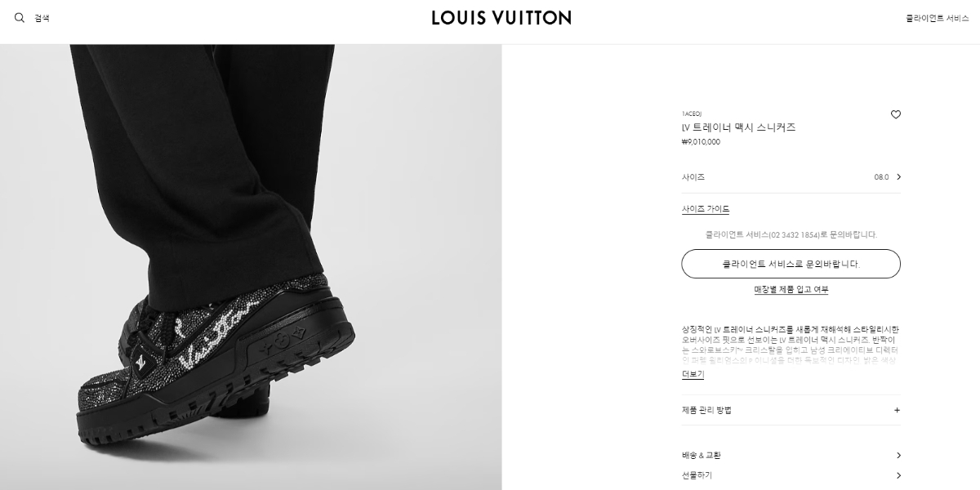The width and height of the screenshot is (980, 490).
Task: Expand 제품 관리 방법 section
Action: (x=791, y=410)
